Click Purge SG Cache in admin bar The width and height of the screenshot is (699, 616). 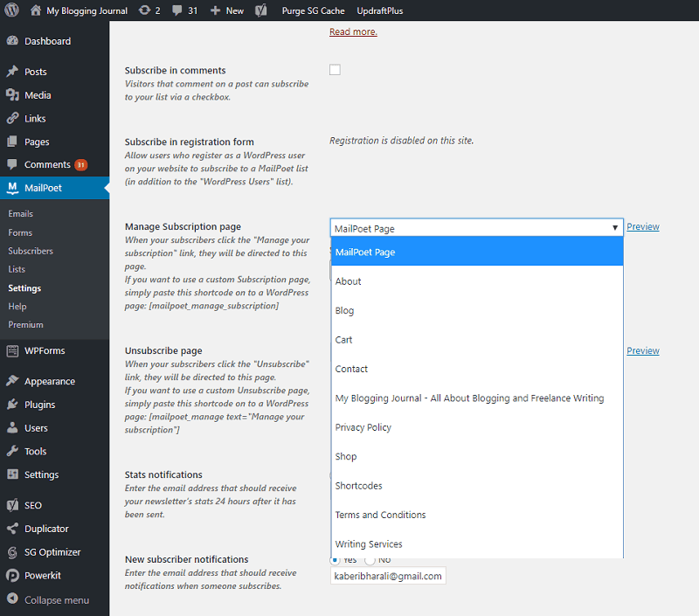(x=313, y=10)
